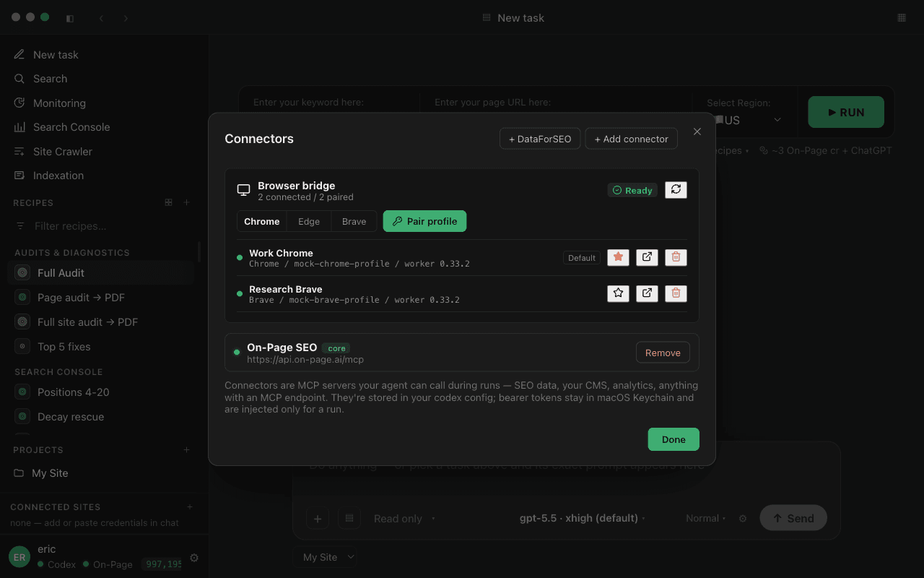Remove the On-Page SEO connector
This screenshot has width=924, height=578.
(663, 353)
